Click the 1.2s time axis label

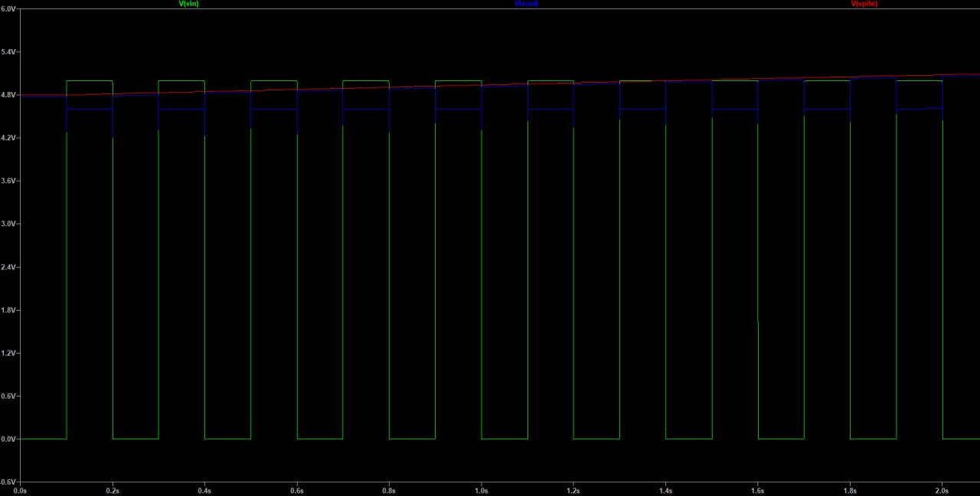point(573,491)
